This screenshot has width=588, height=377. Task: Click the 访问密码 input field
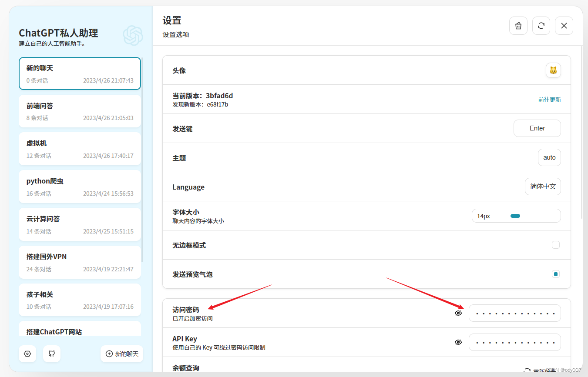(515, 313)
